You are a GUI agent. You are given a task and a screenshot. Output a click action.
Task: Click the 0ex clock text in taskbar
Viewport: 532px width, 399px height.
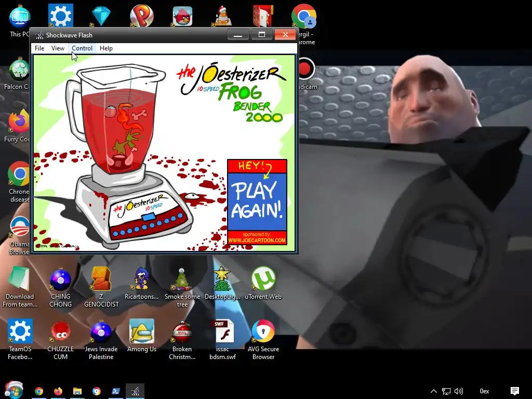click(484, 391)
